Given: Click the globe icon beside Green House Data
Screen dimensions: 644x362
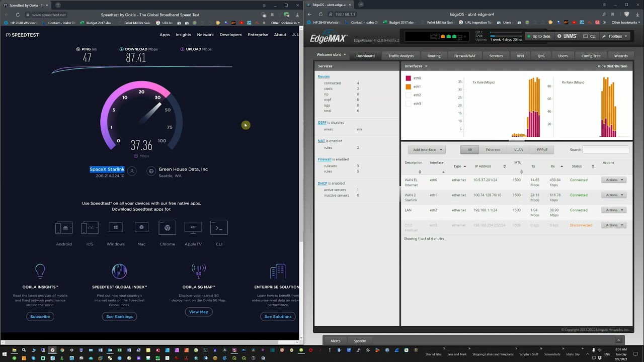Looking at the screenshot, I should (151, 171).
